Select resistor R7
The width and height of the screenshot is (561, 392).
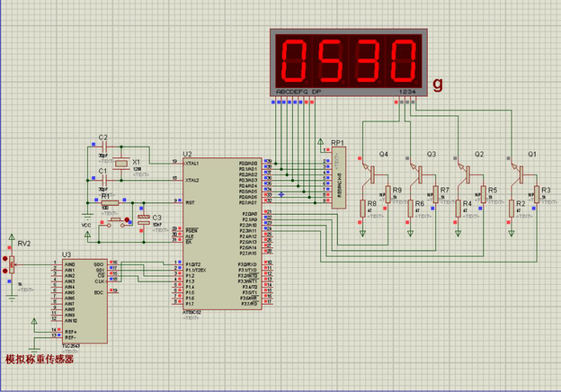click(435, 194)
